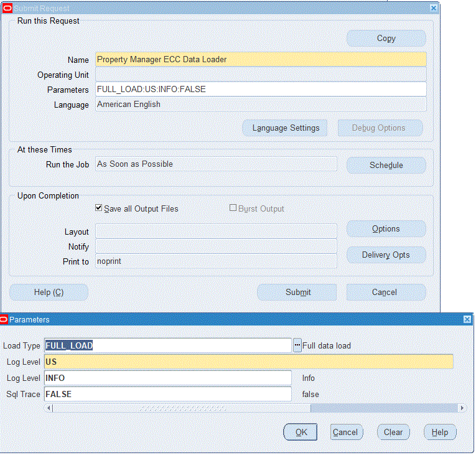
Task: Submit the concurrent request
Action: coord(297,292)
